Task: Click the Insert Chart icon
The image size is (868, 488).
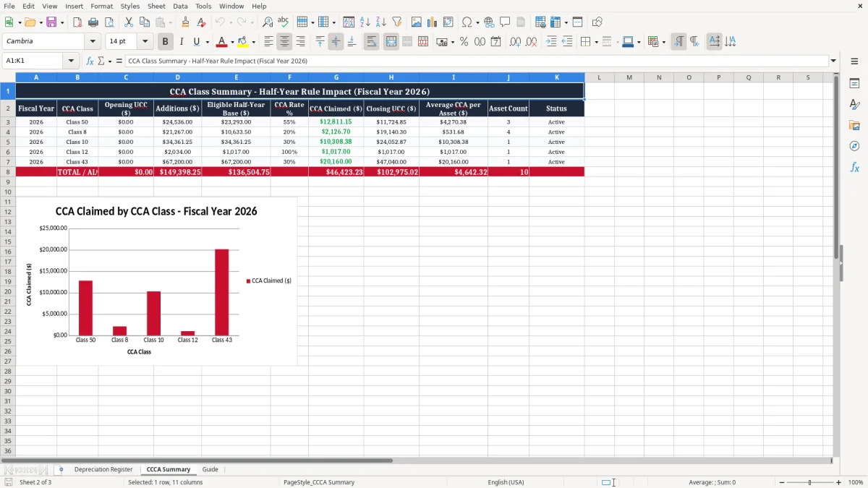Action: [433, 22]
